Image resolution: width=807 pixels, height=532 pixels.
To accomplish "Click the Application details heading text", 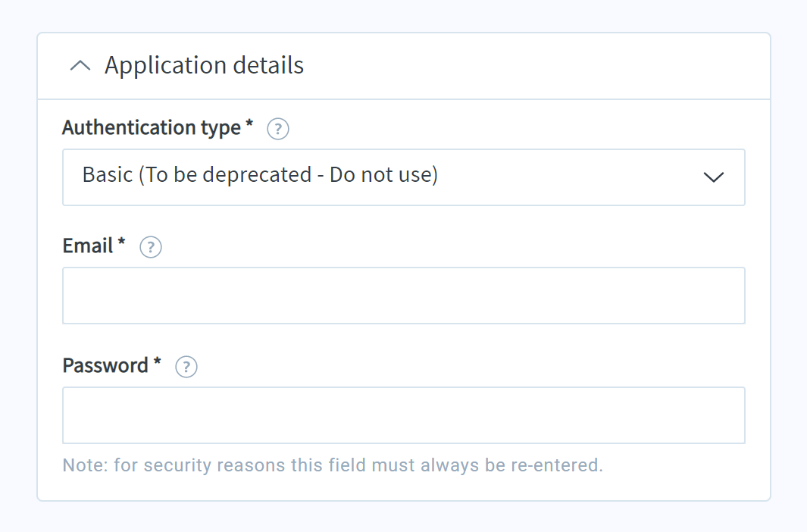I will [x=204, y=65].
